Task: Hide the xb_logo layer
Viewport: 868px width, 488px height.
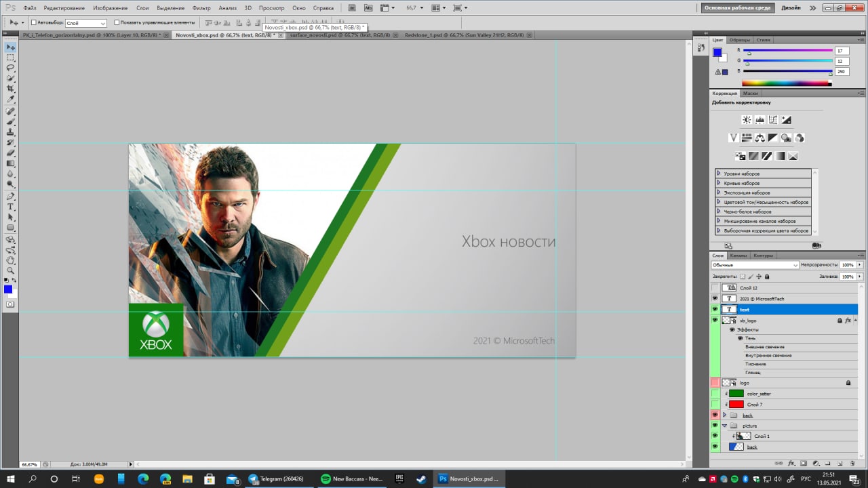Action: point(715,320)
